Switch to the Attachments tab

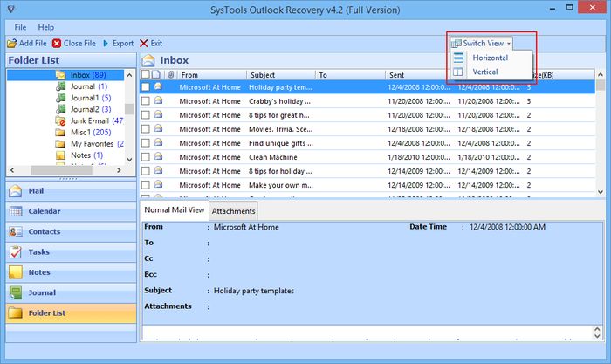[233, 211]
